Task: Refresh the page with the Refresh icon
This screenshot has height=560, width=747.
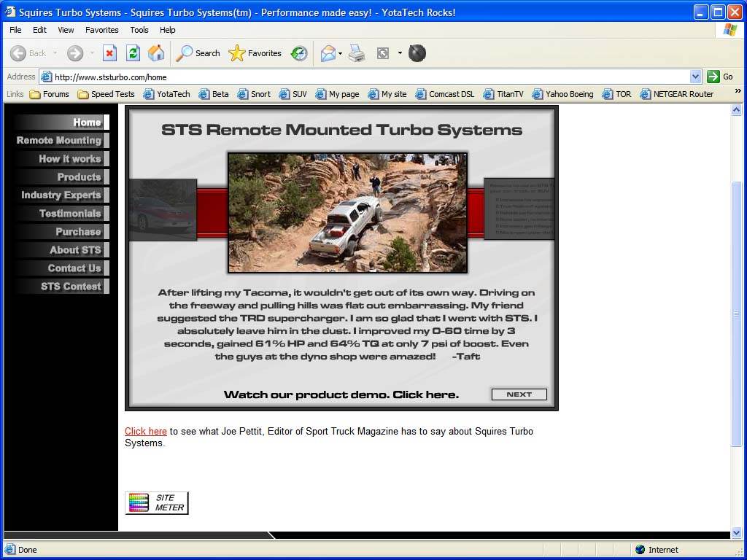Action: (133, 53)
